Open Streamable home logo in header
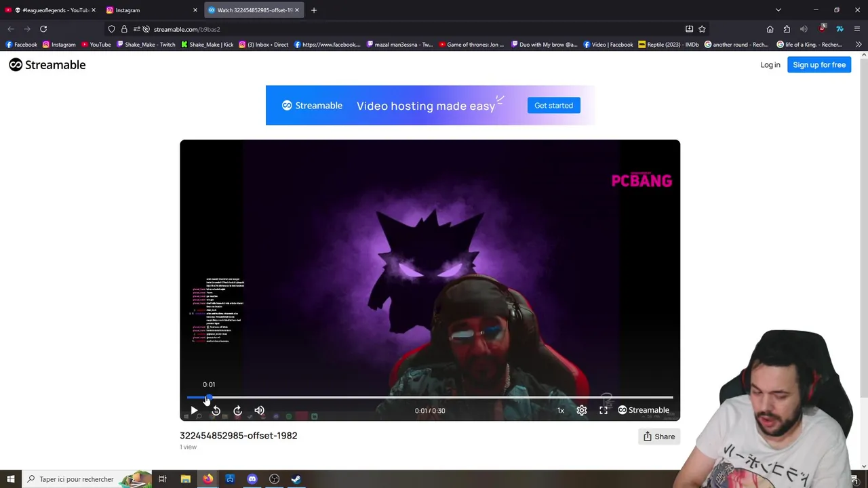This screenshot has height=488, width=868. tap(47, 65)
